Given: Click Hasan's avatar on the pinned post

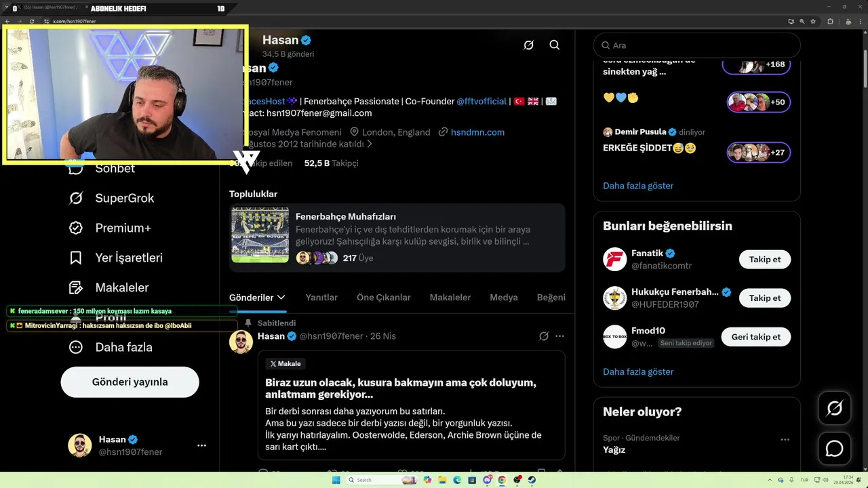Looking at the screenshot, I should coord(241,342).
